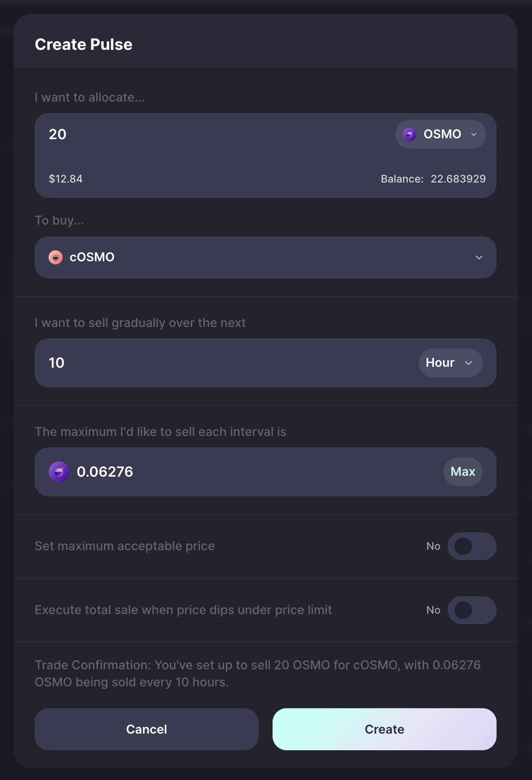Click the $12.84 value label
532x780 pixels.
(x=66, y=179)
